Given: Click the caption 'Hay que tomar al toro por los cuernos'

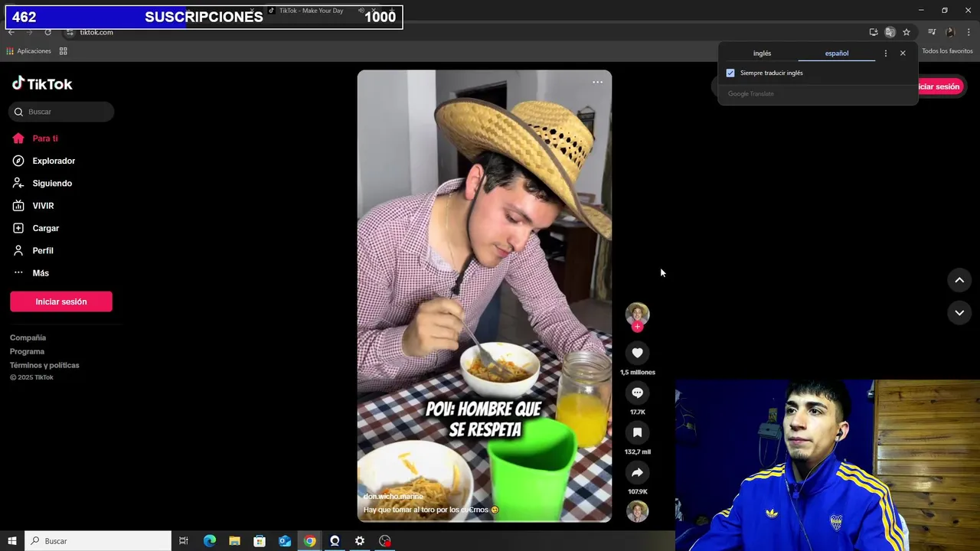Looking at the screenshot, I should (x=431, y=510).
